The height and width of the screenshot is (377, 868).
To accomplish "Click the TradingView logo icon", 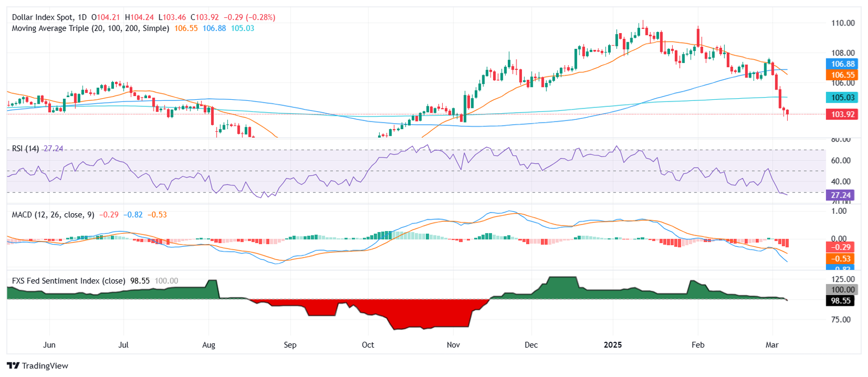I will click(13, 366).
